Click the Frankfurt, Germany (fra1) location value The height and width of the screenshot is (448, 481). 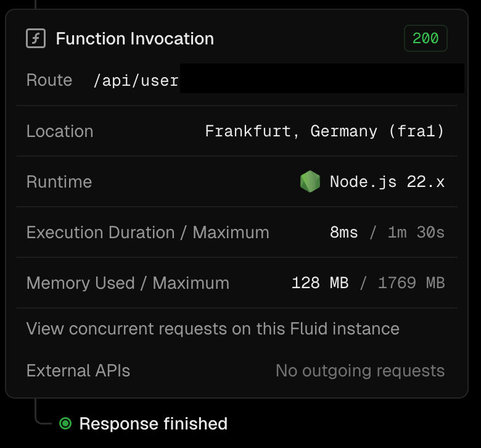coord(324,131)
